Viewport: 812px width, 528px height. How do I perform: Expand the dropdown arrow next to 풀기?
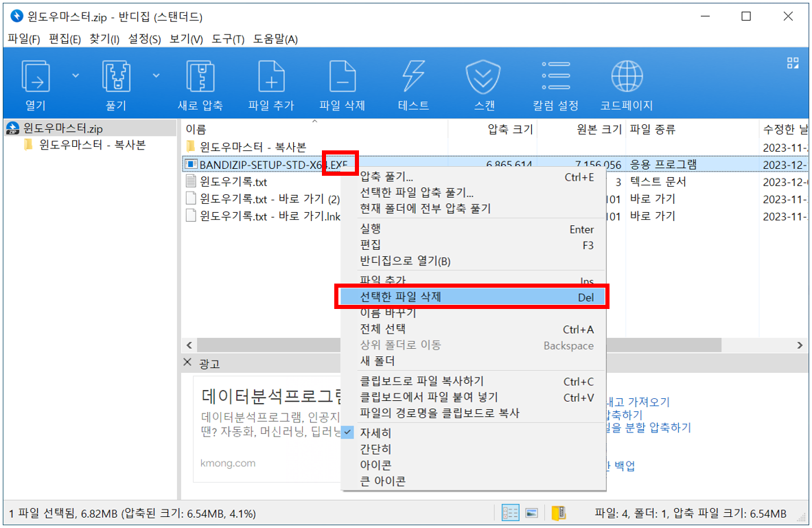(x=156, y=76)
